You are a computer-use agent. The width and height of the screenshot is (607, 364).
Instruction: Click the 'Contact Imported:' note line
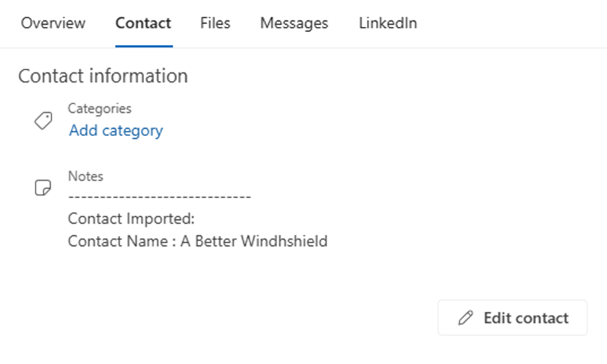pos(131,219)
